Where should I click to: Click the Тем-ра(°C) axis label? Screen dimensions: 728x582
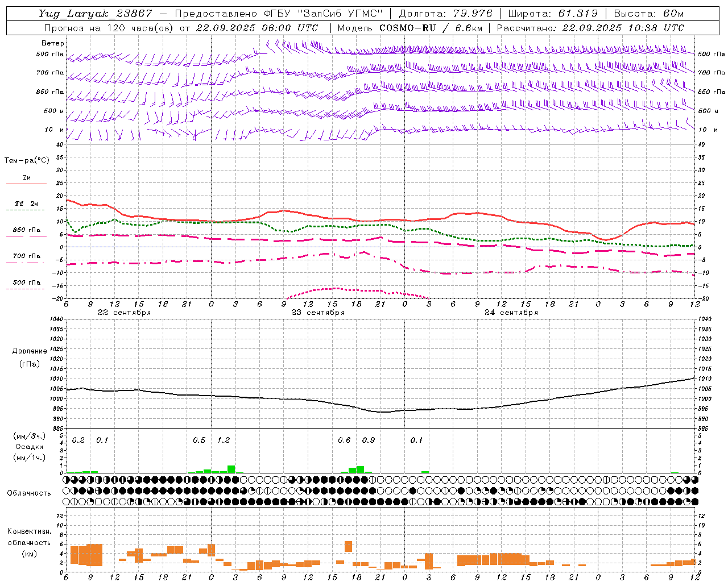(27, 161)
